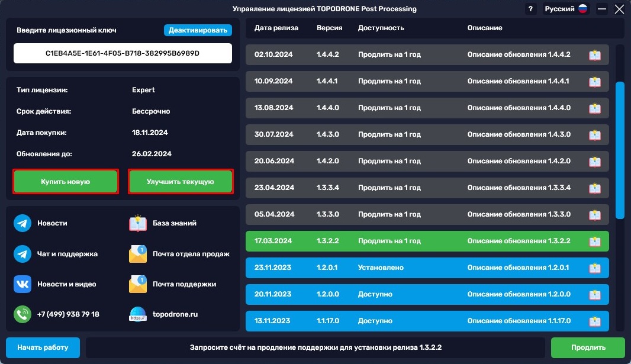
Task: Open release notes icon for version 1.4.4.1
Action: point(595,81)
